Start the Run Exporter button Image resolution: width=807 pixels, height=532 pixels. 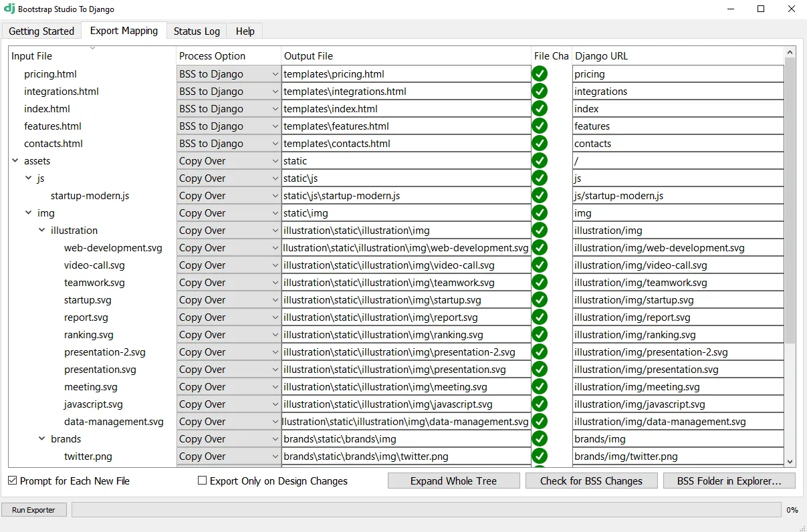(33, 510)
